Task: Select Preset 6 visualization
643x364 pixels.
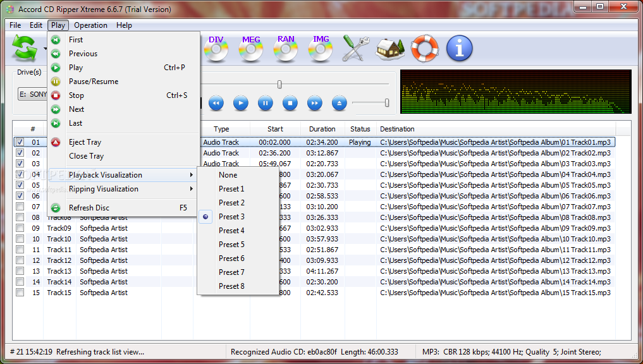Action: (238, 258)
